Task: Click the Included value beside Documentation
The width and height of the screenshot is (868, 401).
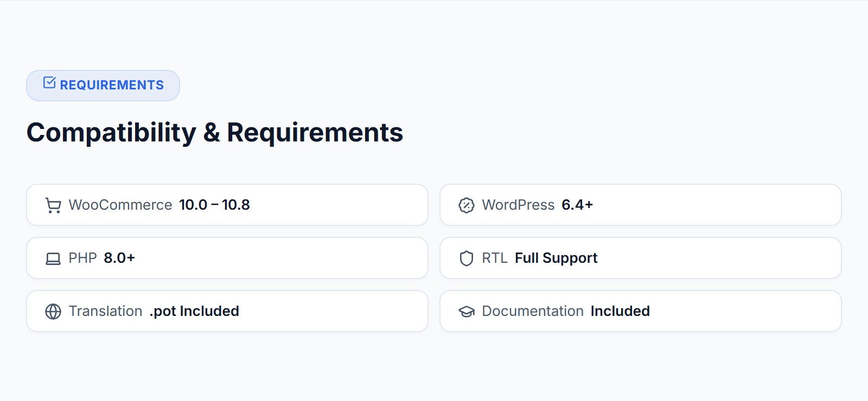Action: 620,311
